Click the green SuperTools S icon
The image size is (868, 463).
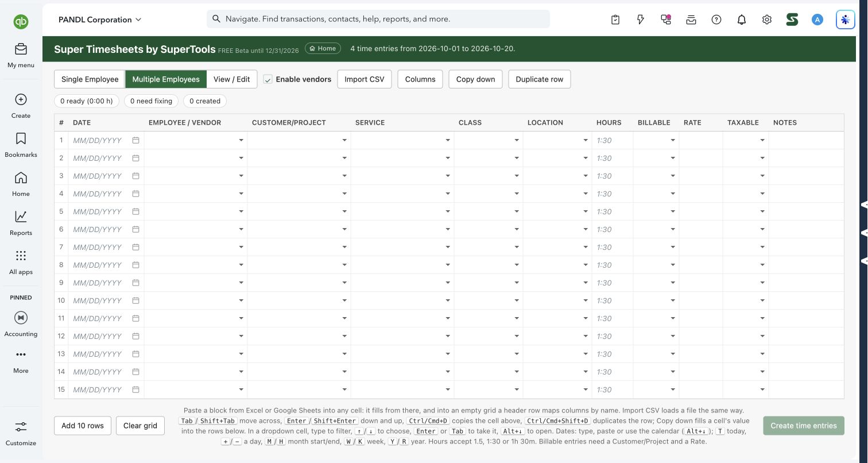coord(792,20)
